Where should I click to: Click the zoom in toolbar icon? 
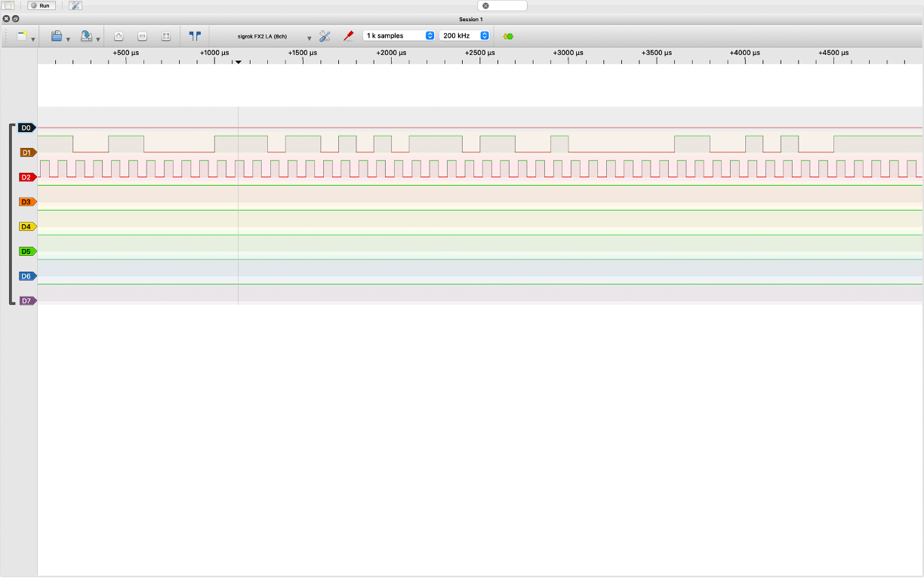click(x=119, y=36)
